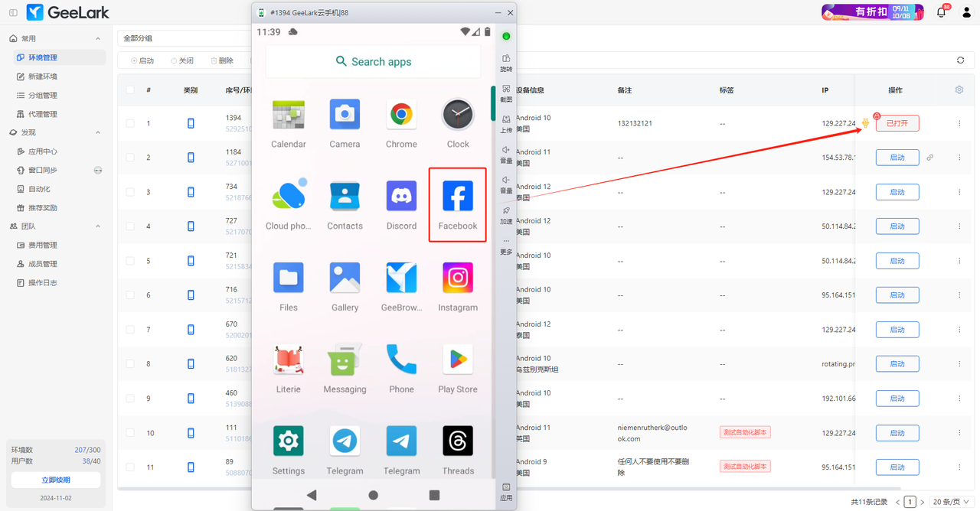Open the 全部分组 group dropdown
980x511 pixels.
pos(184,38)
